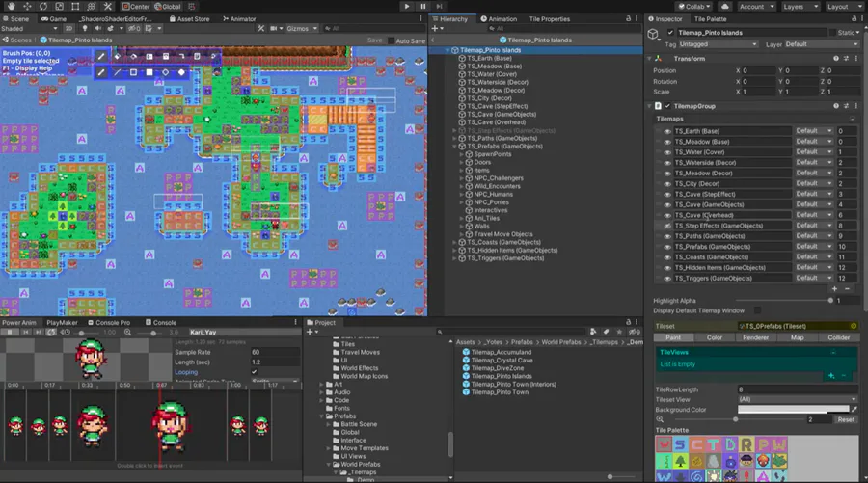
Task: Open sorting layer dropdown for TS_Earth (Base)
Action: tap(814, 131)
